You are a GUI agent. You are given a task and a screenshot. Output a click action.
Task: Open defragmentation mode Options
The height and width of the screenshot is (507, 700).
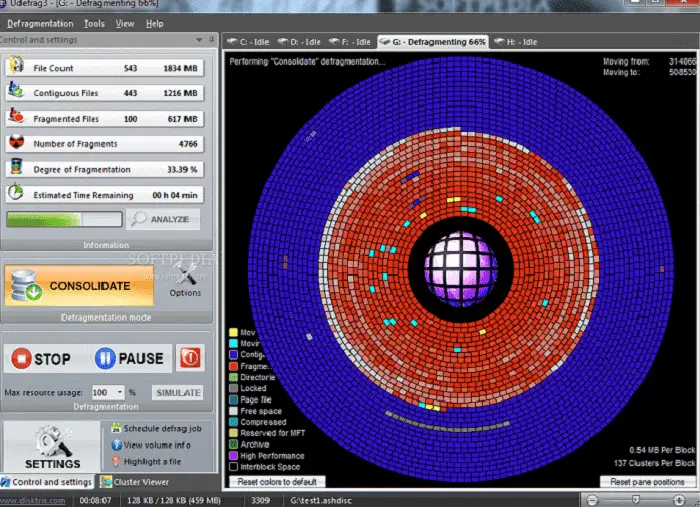[185, 281]
